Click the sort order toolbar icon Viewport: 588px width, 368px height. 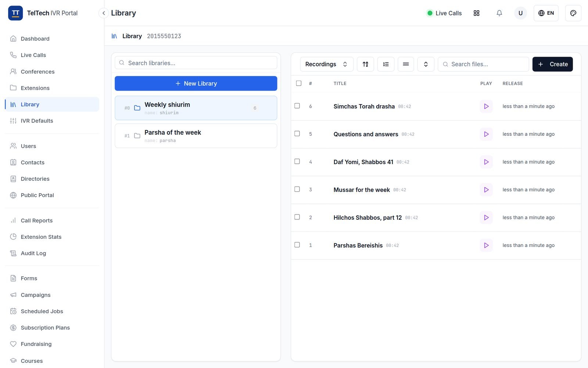point(365,64)
